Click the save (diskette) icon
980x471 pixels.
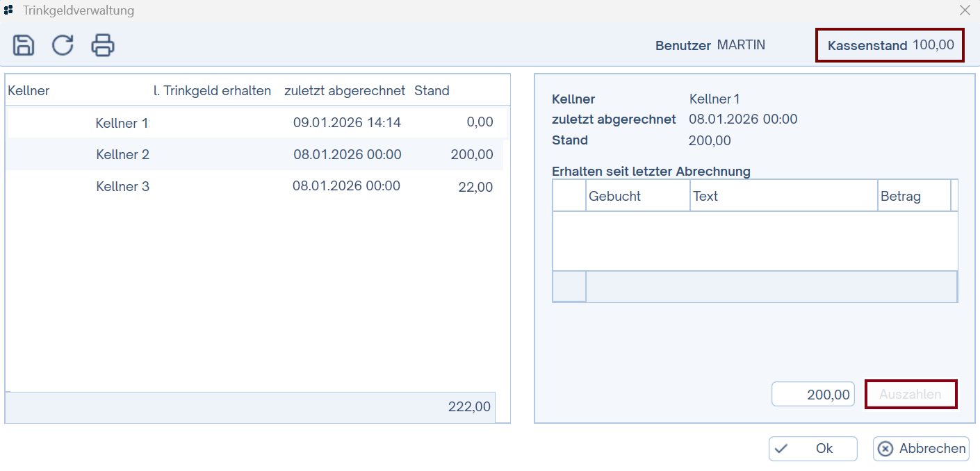click(x=23, y=44)
